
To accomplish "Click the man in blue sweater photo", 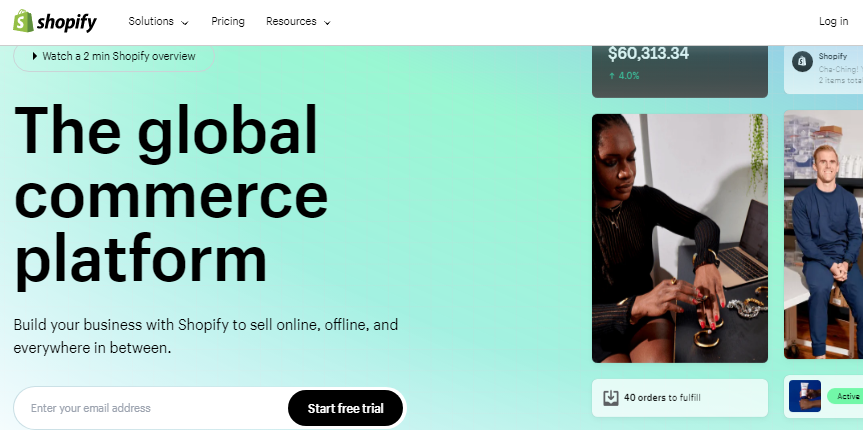I will [823, 235].
